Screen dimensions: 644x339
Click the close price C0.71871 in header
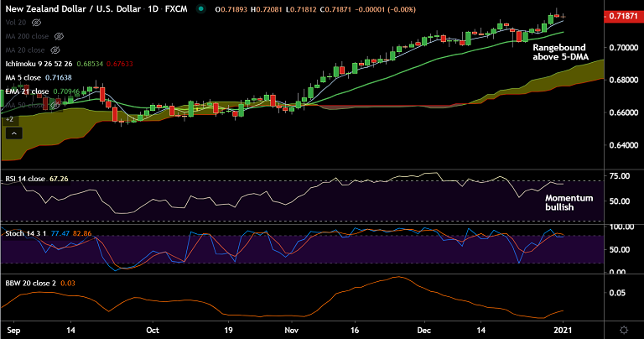(x=335, y=9)
